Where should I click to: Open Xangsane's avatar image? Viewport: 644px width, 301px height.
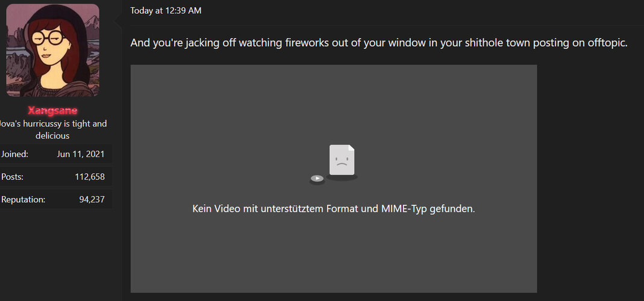pos(52,50)
